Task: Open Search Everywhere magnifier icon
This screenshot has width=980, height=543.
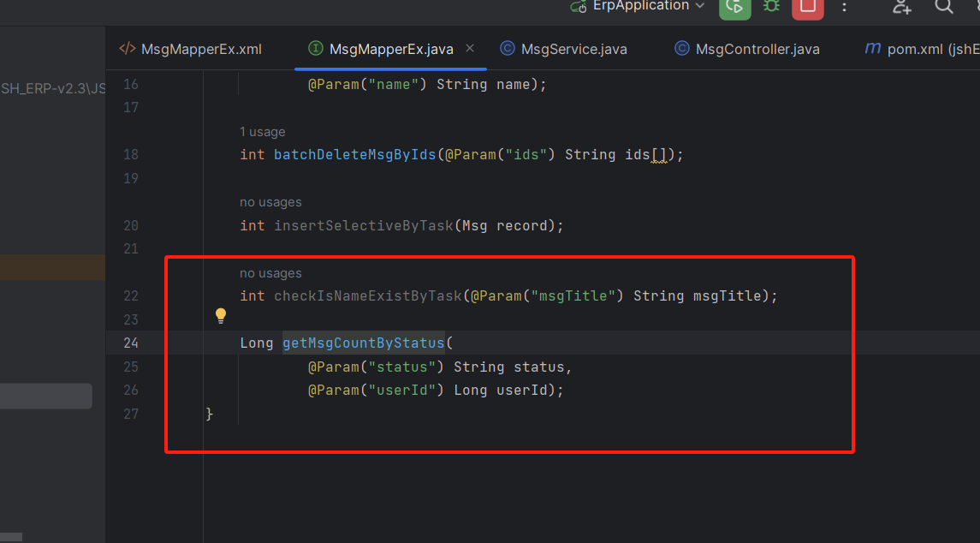Action: tap(944, 6)
